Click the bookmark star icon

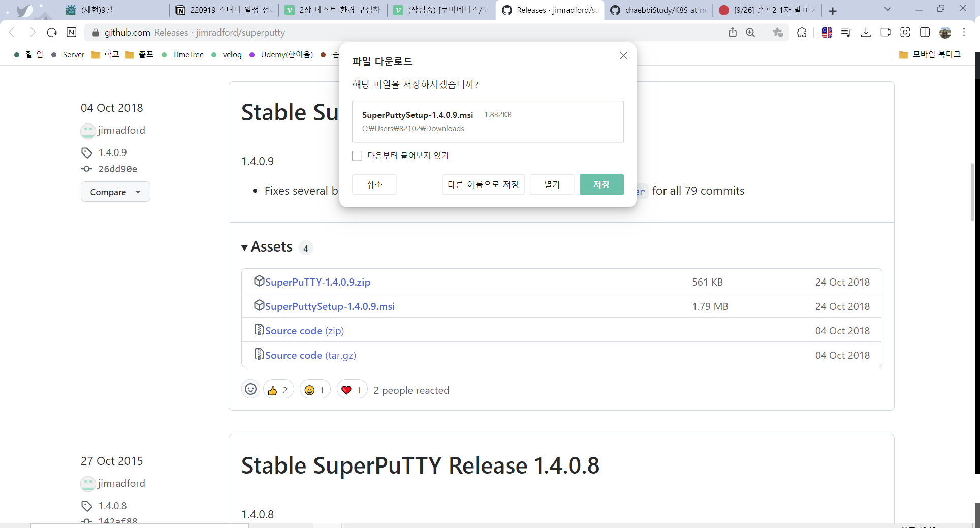[778, 33]
